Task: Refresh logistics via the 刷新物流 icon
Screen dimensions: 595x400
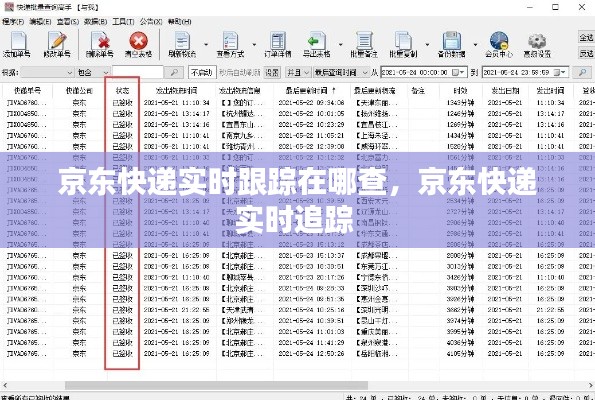Action: pyautogui.click(x=182, y=44)
